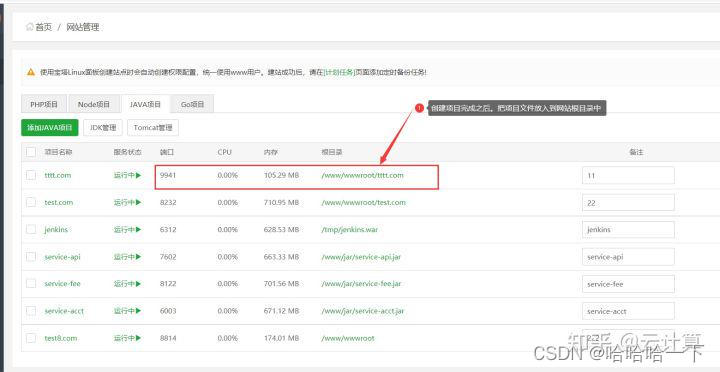Click the 端口 column header
The height and width of the screenshot is (372, 720).
167,152
